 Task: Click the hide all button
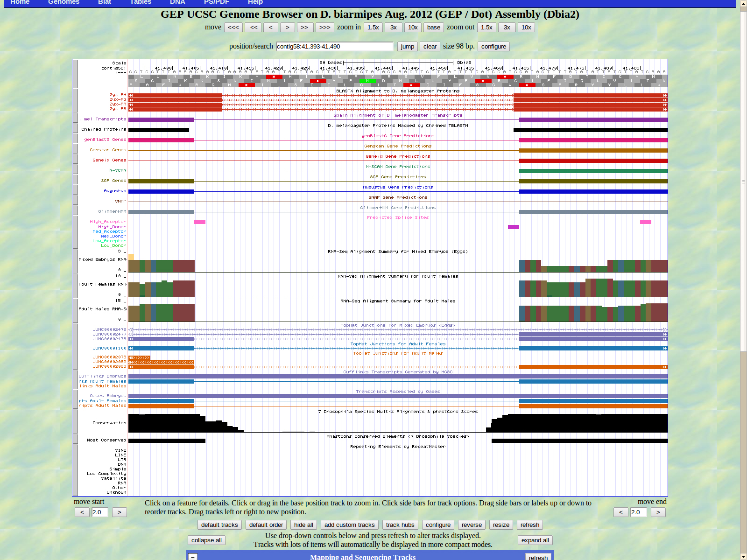(304, 525)
